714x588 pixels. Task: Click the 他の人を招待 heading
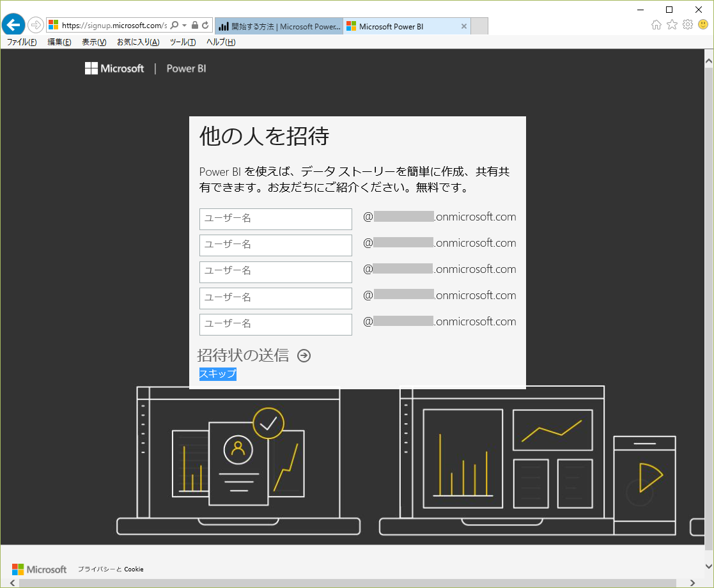pos(264,136)
